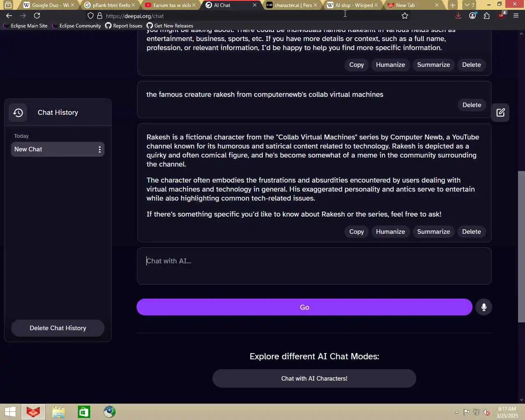Open the extensions puzzle icon

click(x=486, y=16)
